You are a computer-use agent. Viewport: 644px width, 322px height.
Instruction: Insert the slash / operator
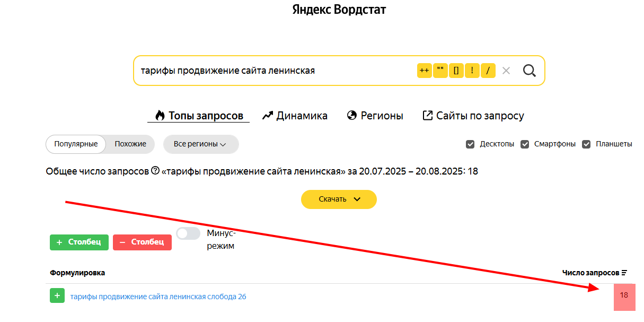pyautogui.click(x=488, y=71)
